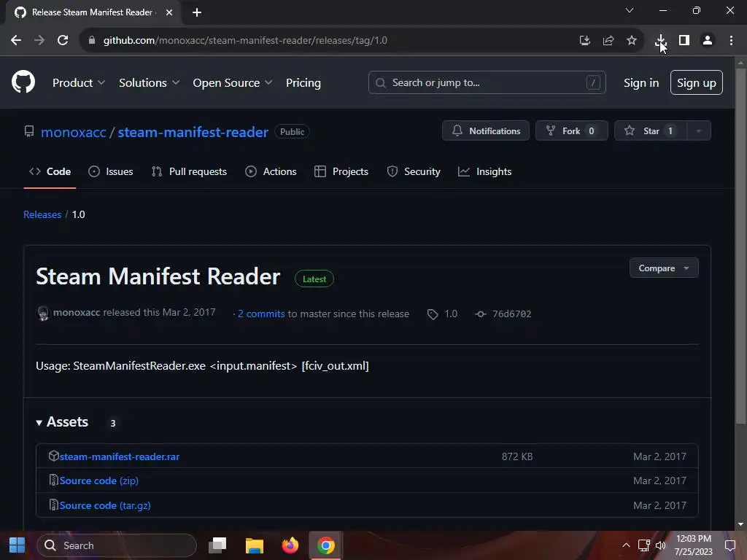Launch File Explorer from taskbar

point(255,545)
